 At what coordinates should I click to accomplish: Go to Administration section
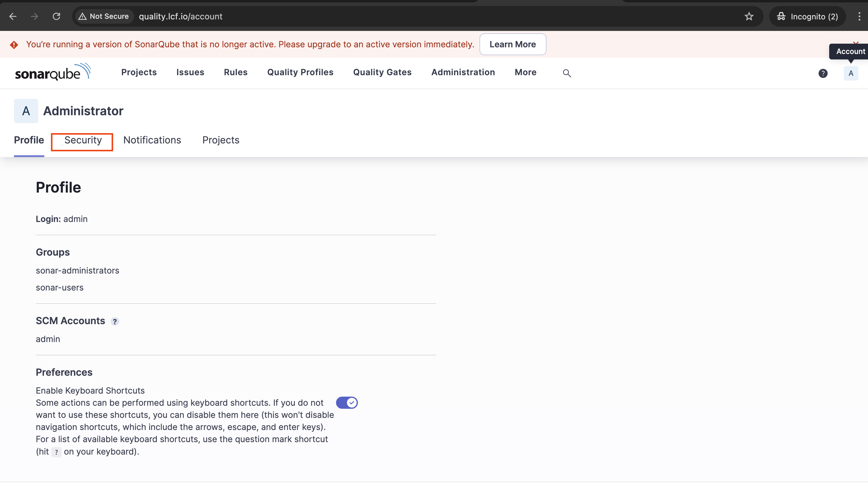[463, 72]
